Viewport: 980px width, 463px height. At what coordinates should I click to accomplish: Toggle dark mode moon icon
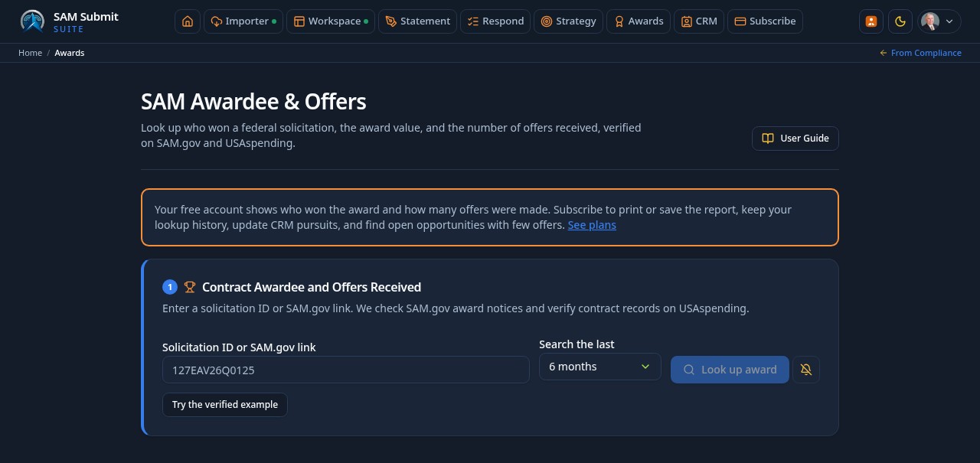tap(900, 21)
